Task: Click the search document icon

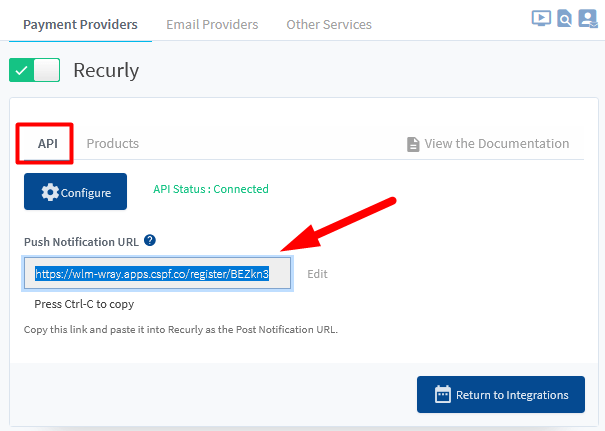Action: [564, 18]
